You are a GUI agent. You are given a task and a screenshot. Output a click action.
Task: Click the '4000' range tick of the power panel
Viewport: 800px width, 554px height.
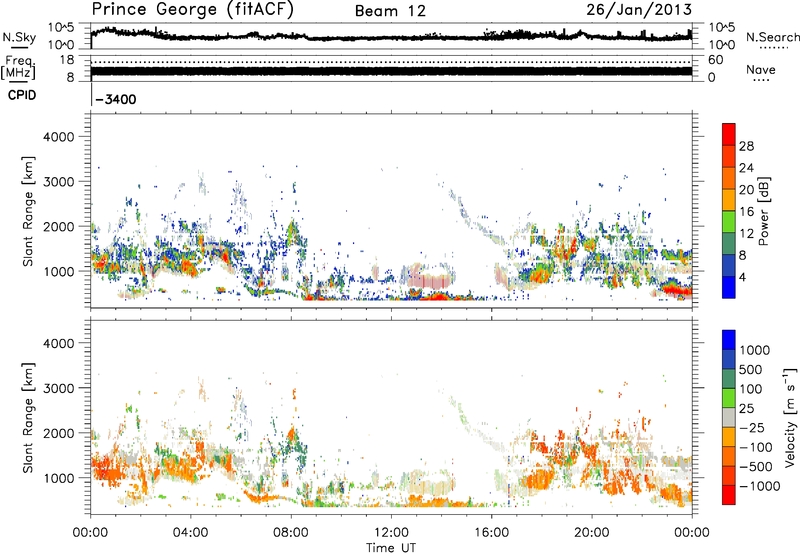(58, 137)
